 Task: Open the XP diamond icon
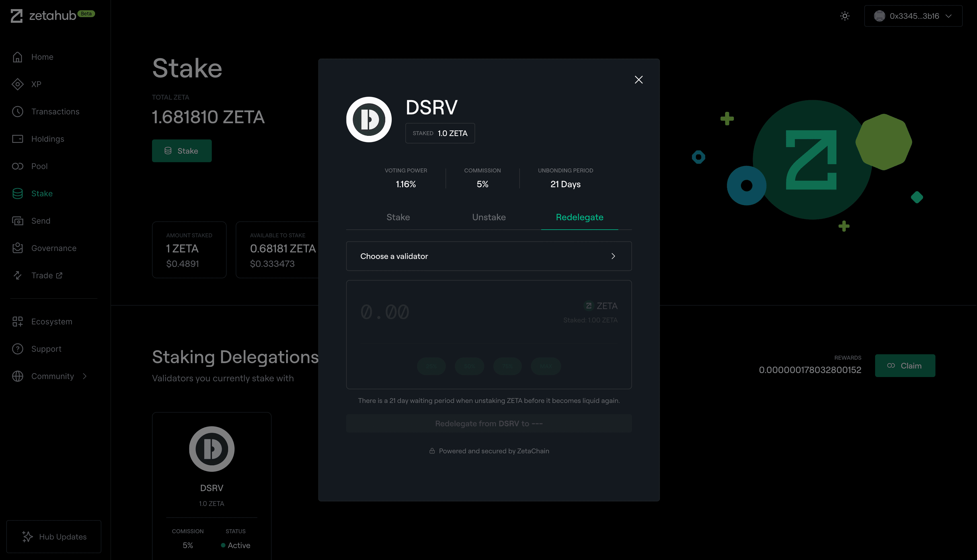coord(17,84)
